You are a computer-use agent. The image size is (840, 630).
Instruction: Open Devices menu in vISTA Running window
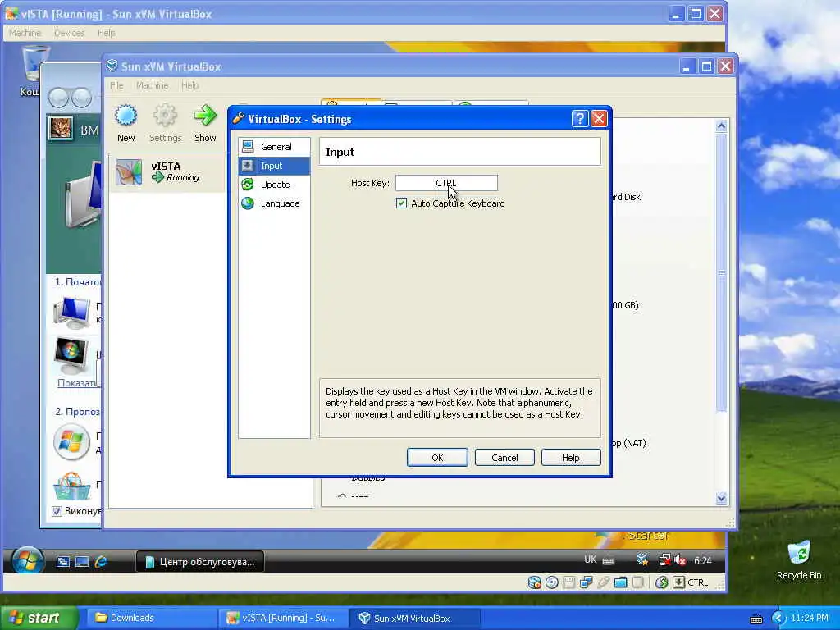[x=69, y=33]
